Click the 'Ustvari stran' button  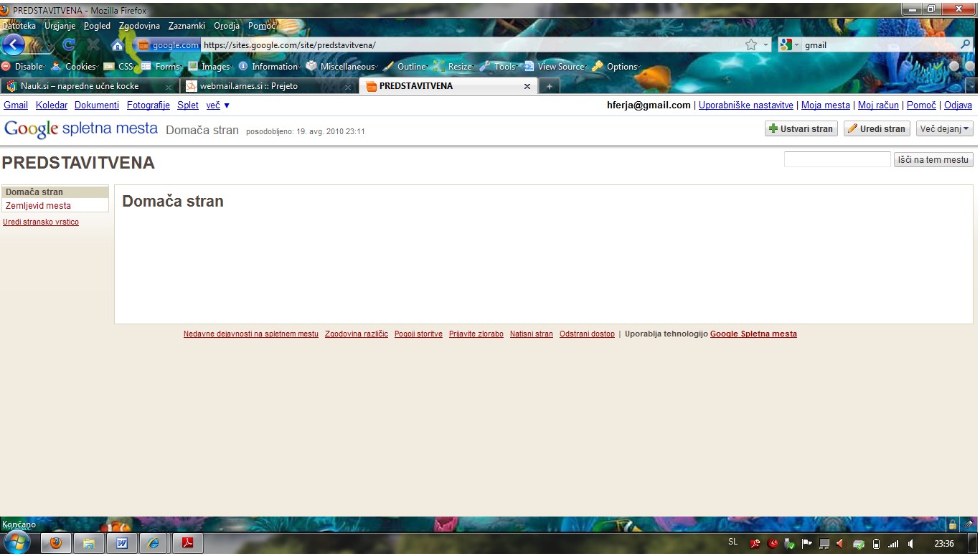coord(801,129)
